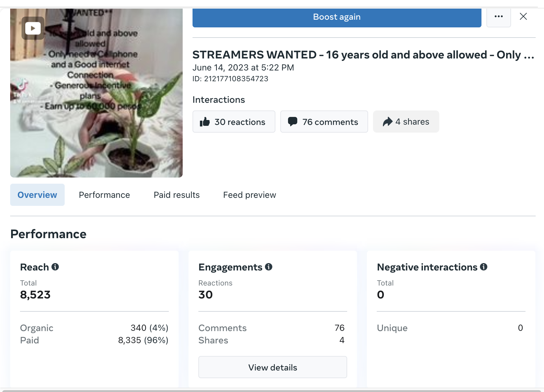Click the Negative interactions info icon
This screenshot has height=392, width=544.
tap(484, 267)
